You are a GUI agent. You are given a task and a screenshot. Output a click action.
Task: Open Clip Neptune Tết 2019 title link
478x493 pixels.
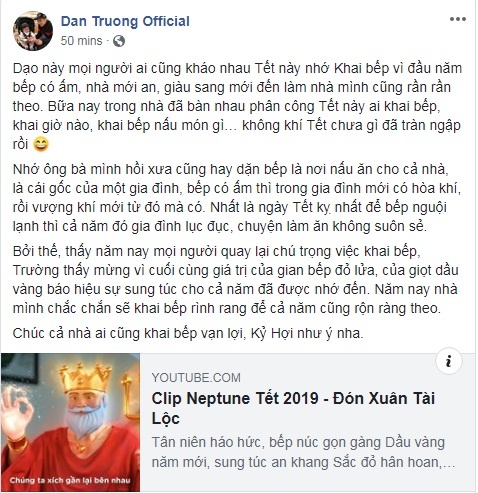293,408
